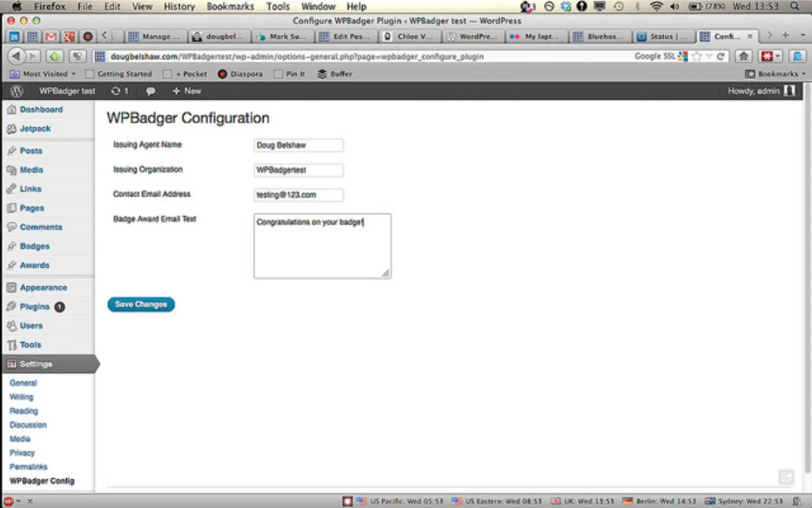Click the Badge Award Email Text area
This screenshot has width=812, height=508.
click(322, 246)
